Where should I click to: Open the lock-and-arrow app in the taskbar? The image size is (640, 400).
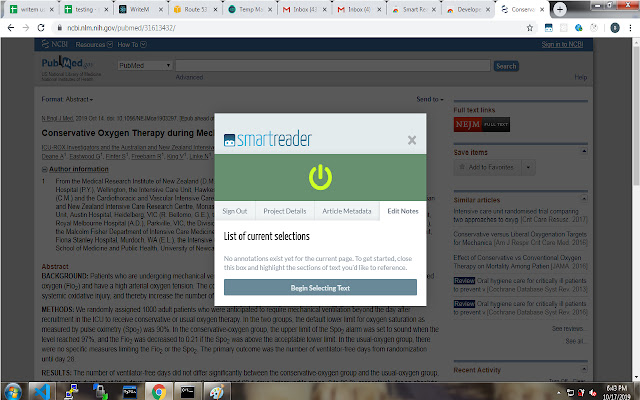100,392
